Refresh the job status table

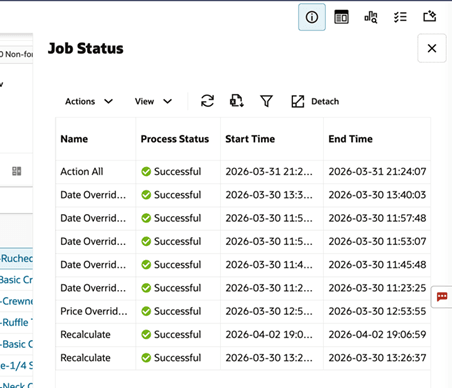[x=207, y=101]
